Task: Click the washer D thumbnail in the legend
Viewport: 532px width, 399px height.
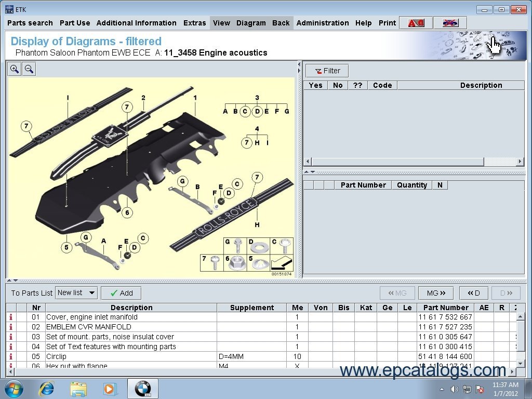Action: [258, 246]
